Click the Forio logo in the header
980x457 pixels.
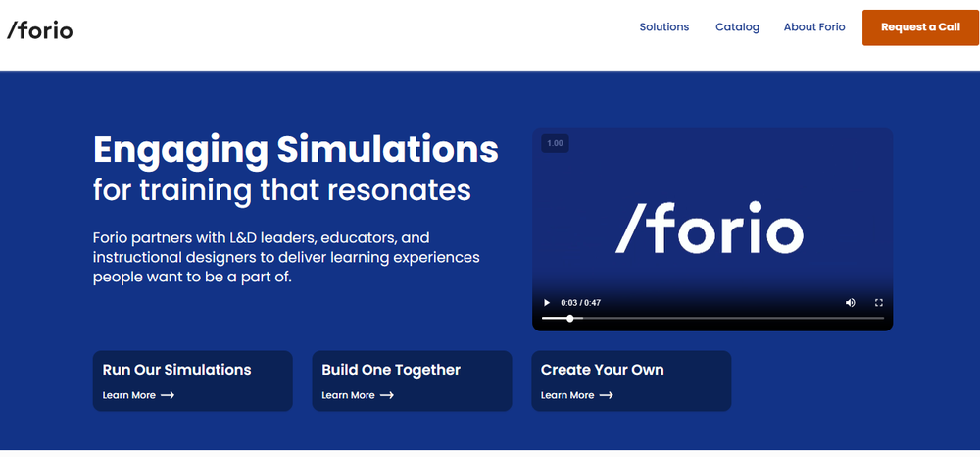click(x=40, y=29)
